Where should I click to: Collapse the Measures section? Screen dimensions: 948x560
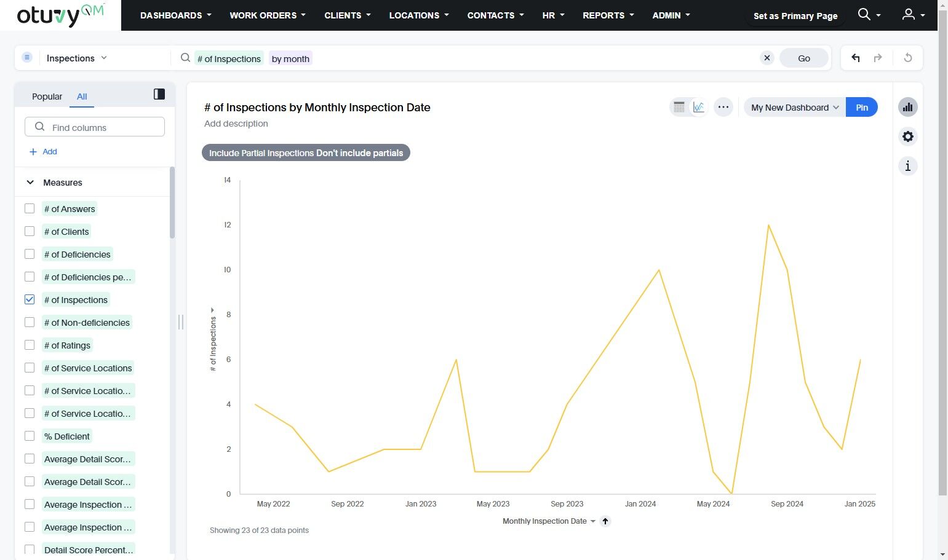(x=30, y=183)
